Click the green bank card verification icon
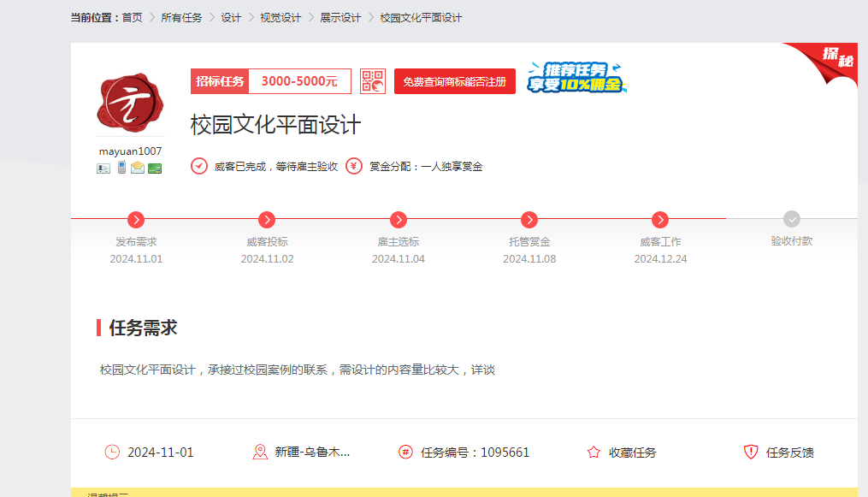The width and height of the screenshot is (868, 497). pyautogui.click(x=155, y=169)
